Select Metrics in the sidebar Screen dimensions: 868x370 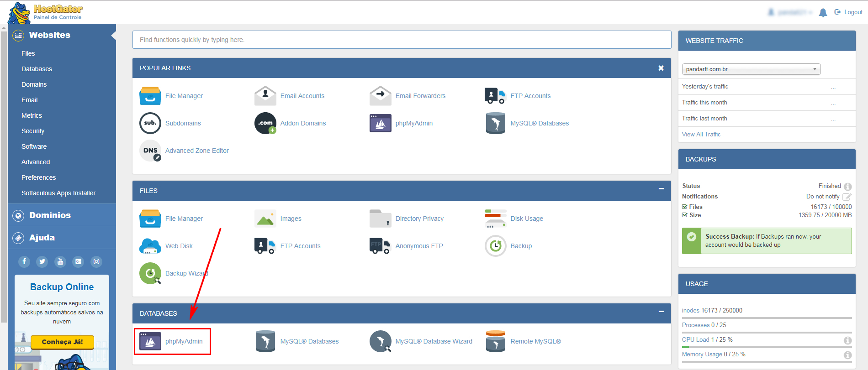point(32,115)
